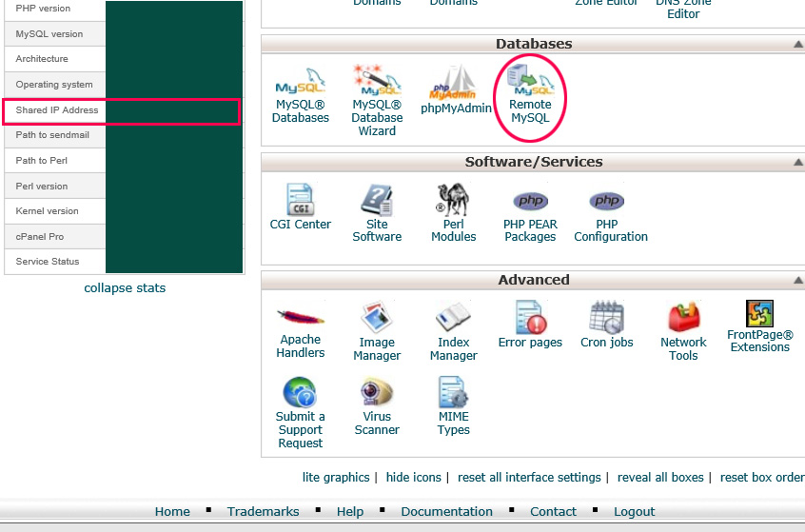
Task: Click the Advanced section header
Action: (534, 280)
